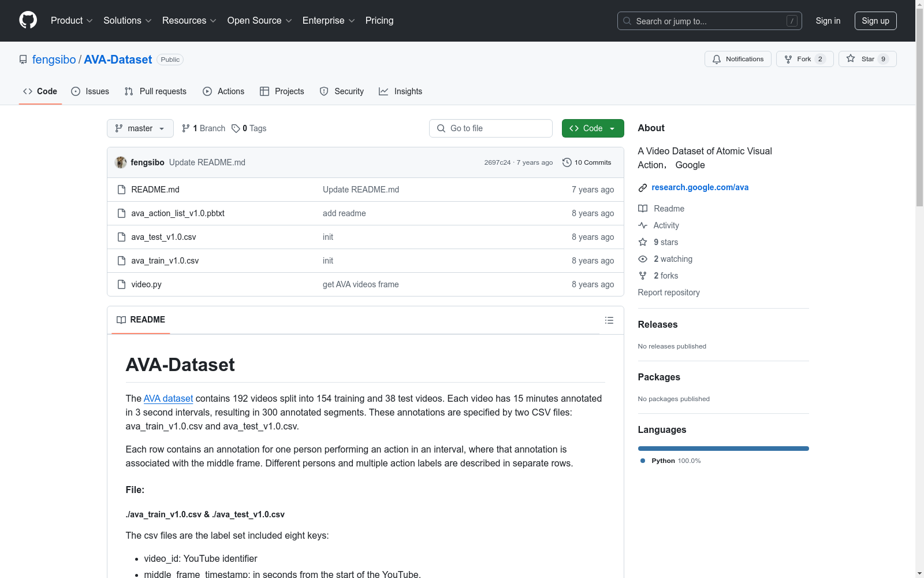Click the star icon to star repository
Screen dimensions: 924x578
(x=851, y=58)
